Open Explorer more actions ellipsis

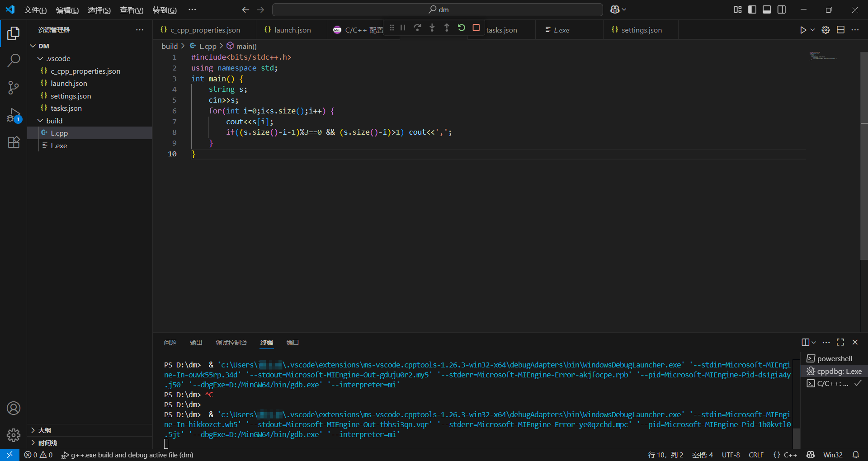pos(140,30)
